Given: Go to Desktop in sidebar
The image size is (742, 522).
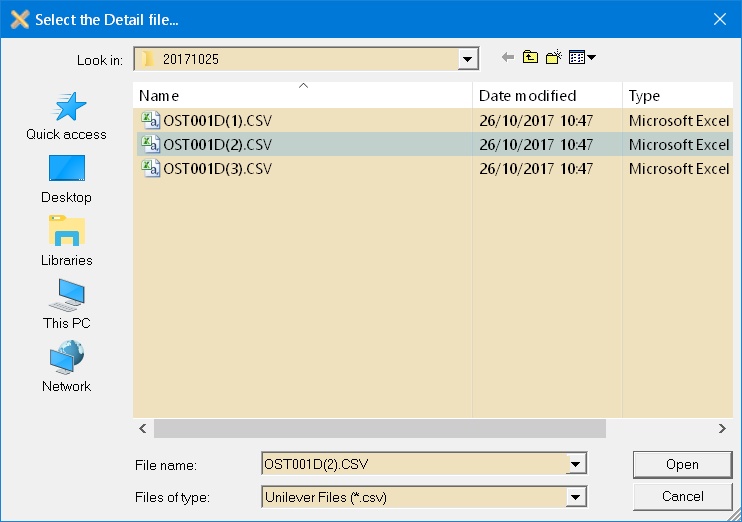Looking at the screenshot, I should pos(66,179).
